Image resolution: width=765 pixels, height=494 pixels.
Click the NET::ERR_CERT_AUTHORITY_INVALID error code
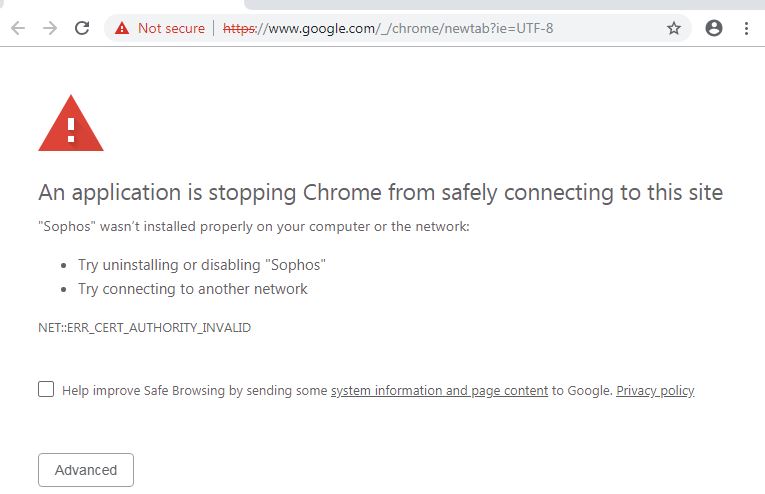(x=144, y=328)
